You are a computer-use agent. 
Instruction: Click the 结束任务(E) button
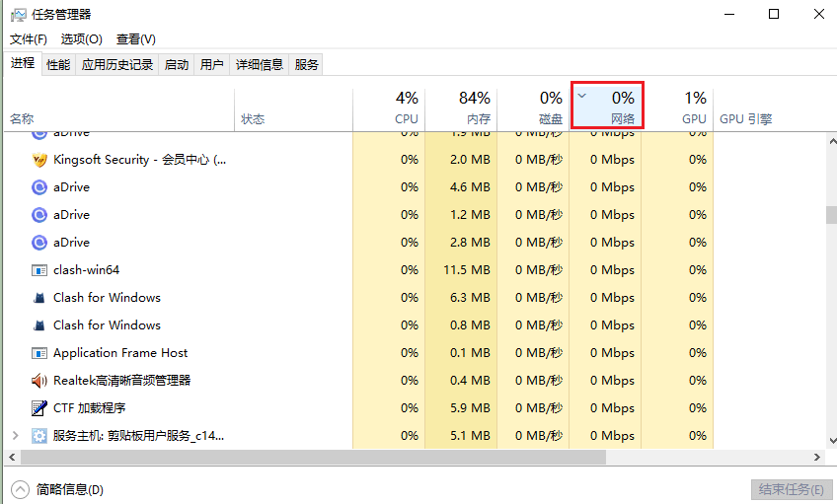click(791, 489)
